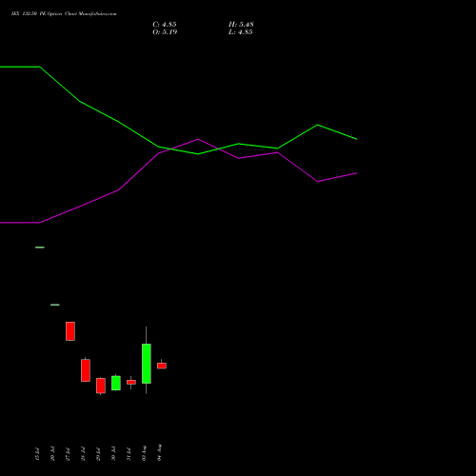Click the 04 Aug date axis label
Screen dimensions: 476x476
coord(159,452)
